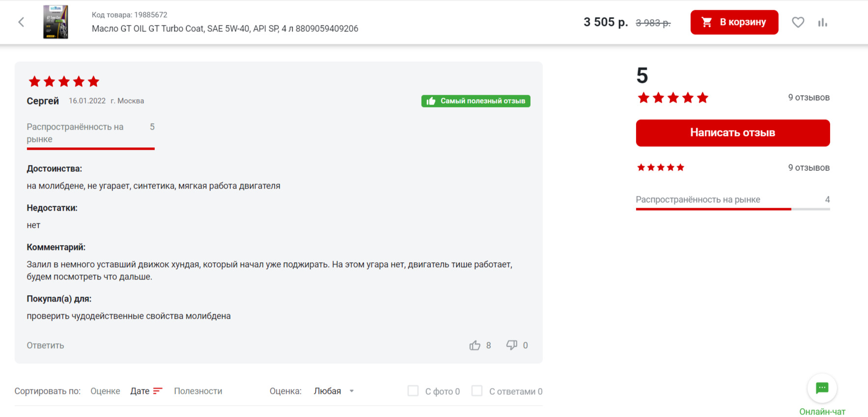Sort reviews by 'Дате'
Viewport: 868px width, 417px height.
[x=140, y=391]
